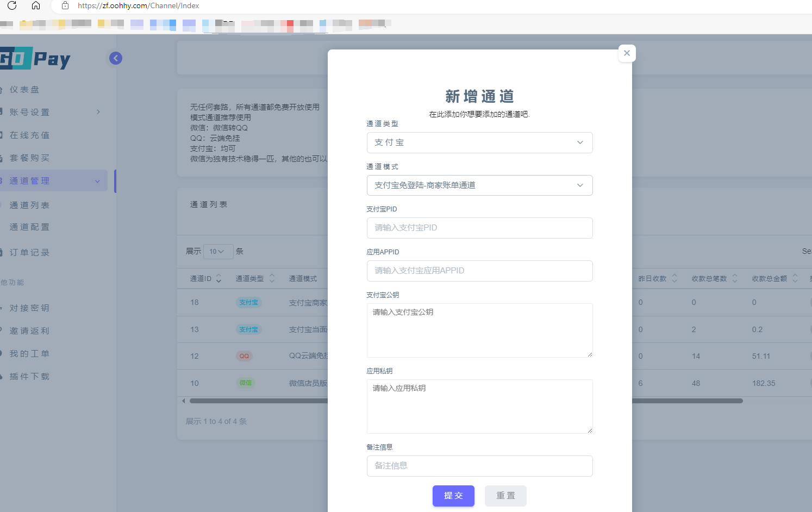
Task: Click into the 应用私钥 text area
Action: [479, 407]
